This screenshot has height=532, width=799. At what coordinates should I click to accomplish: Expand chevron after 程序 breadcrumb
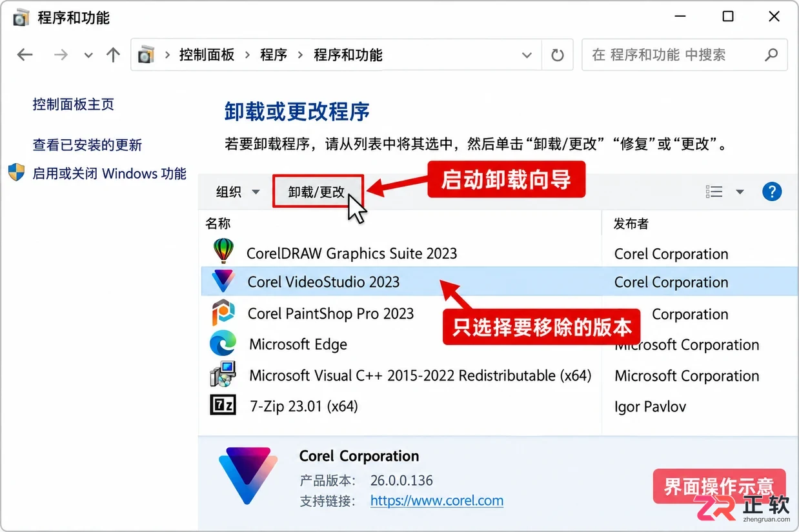click(x=300, y=55)
